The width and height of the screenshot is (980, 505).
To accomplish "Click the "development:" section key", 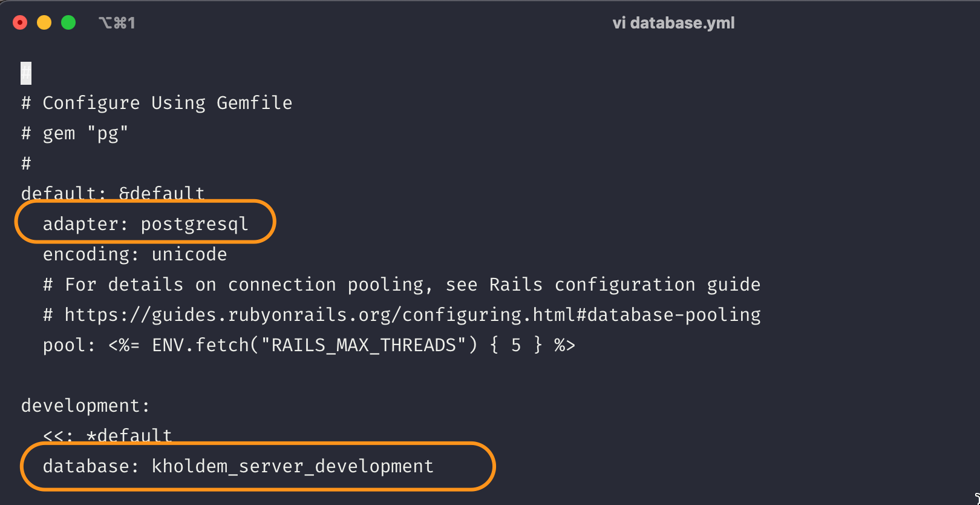I will (85, 406).
